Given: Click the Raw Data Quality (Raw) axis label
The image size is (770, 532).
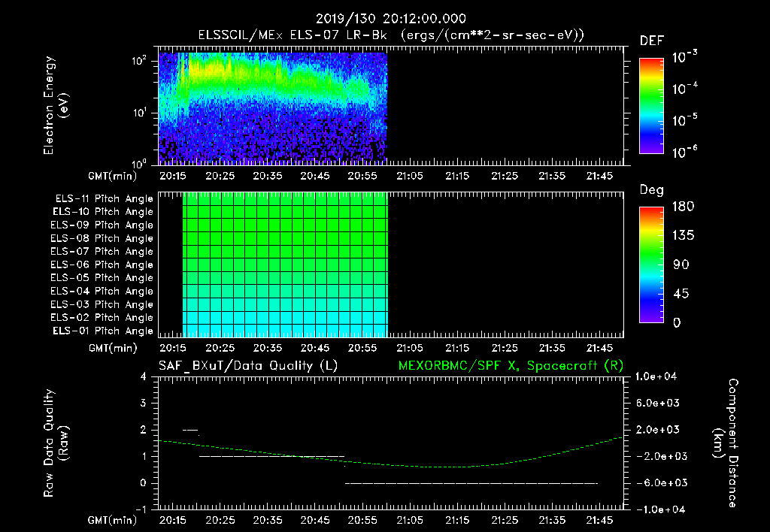Looking at the screenshot, I should 56,443.
